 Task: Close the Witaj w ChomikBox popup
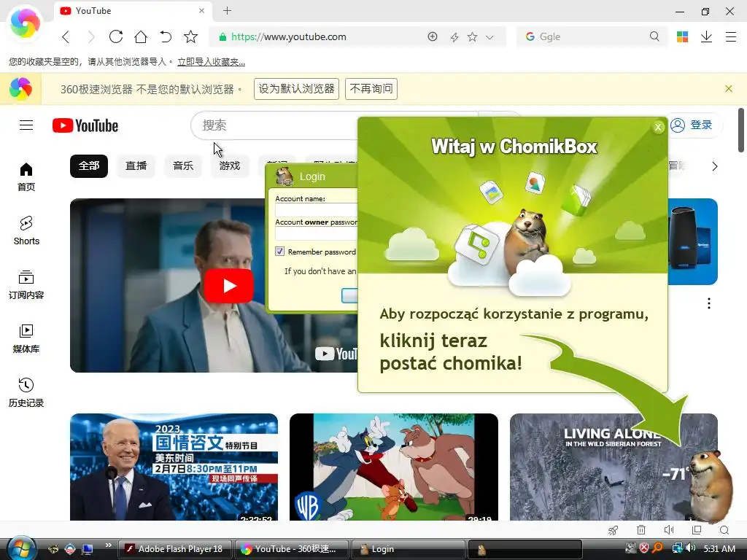[658, 127]
